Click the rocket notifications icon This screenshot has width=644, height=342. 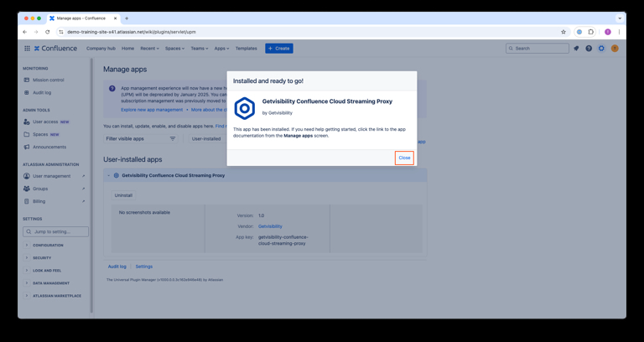[576, 49]
